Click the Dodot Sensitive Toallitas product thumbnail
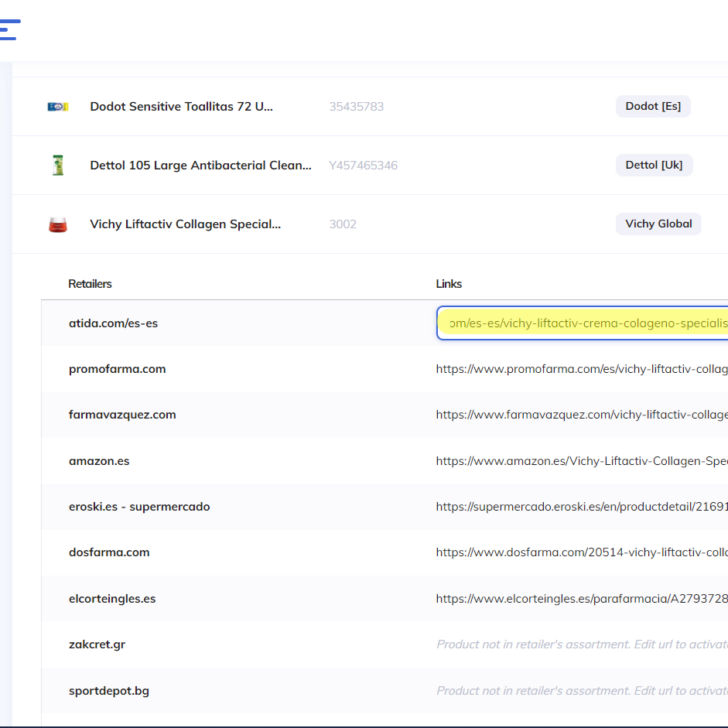Screen dimensions: 728x728 tap(58, 107)
